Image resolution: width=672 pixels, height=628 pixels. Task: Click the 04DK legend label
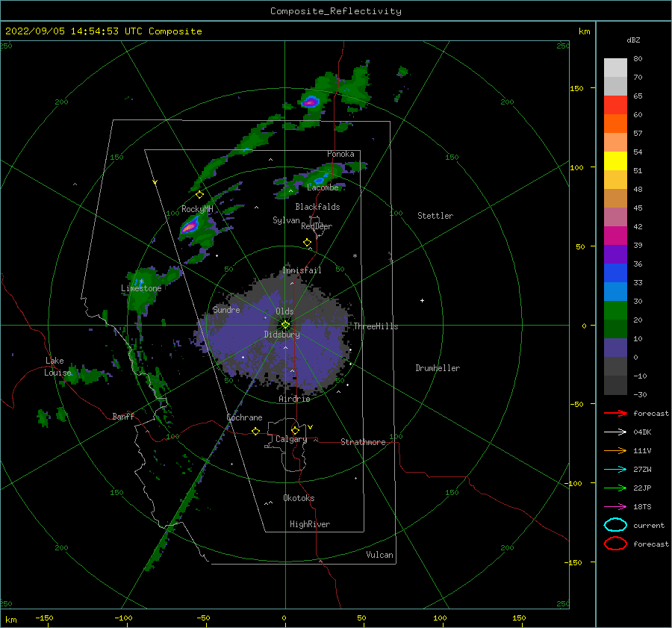point(642,432)
